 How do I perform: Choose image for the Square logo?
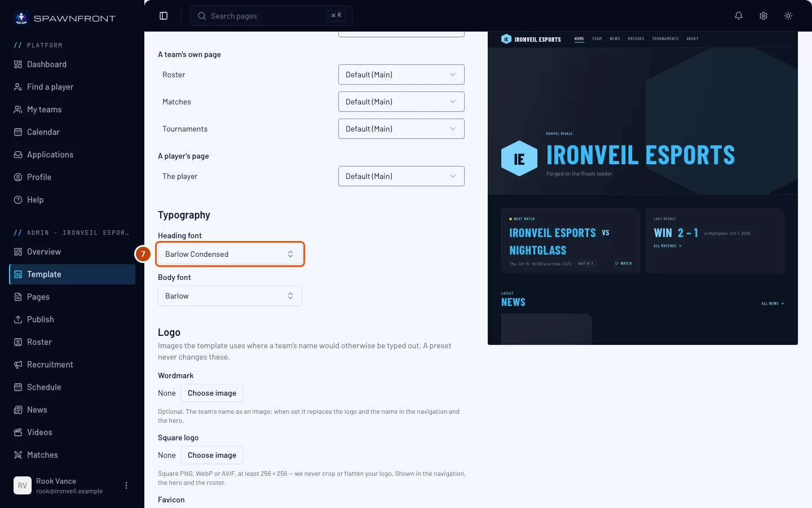point(212,455)
